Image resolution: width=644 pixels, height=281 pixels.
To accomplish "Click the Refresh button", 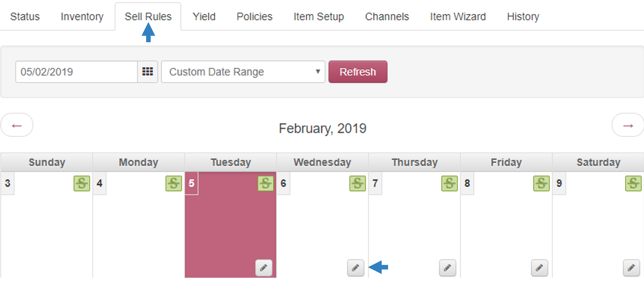I will [x=358, y=72].
